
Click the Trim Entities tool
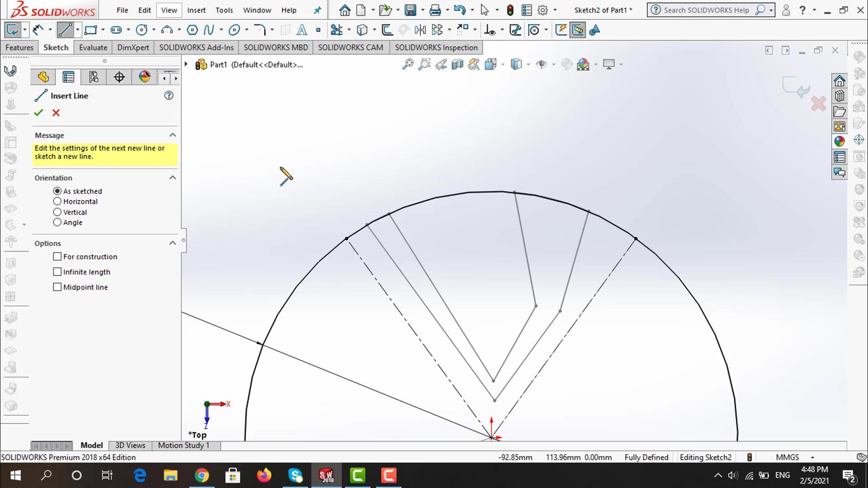tap(336, 30)
